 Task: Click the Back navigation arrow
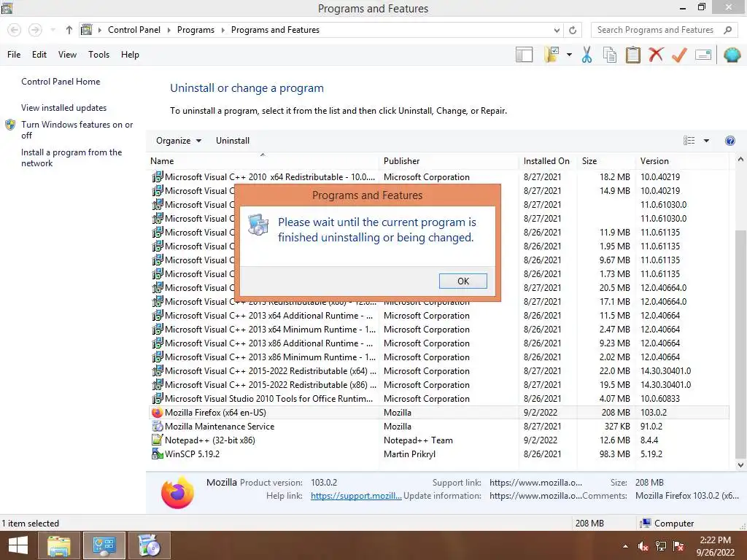pyautogui.click(x=15, y=30)
